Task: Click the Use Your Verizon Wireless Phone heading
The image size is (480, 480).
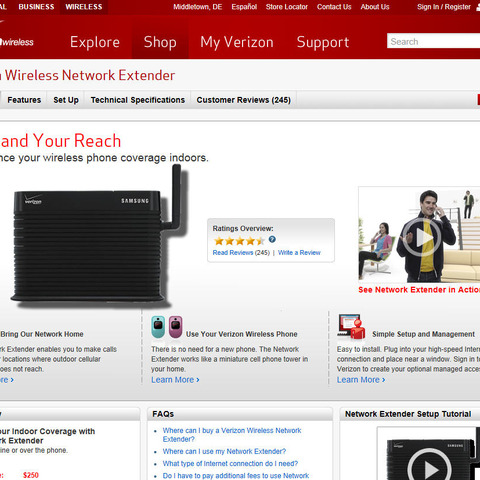Action: pos(242,334)
